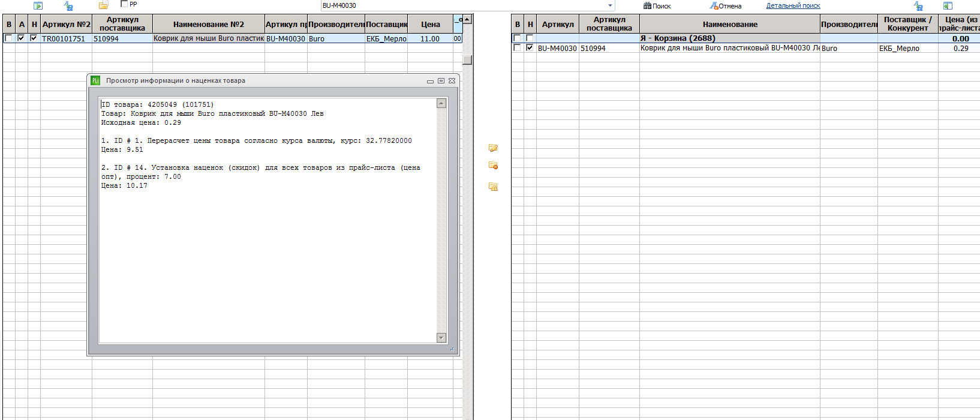Click info window scrollbar up arrow

[x=441, y=103]
